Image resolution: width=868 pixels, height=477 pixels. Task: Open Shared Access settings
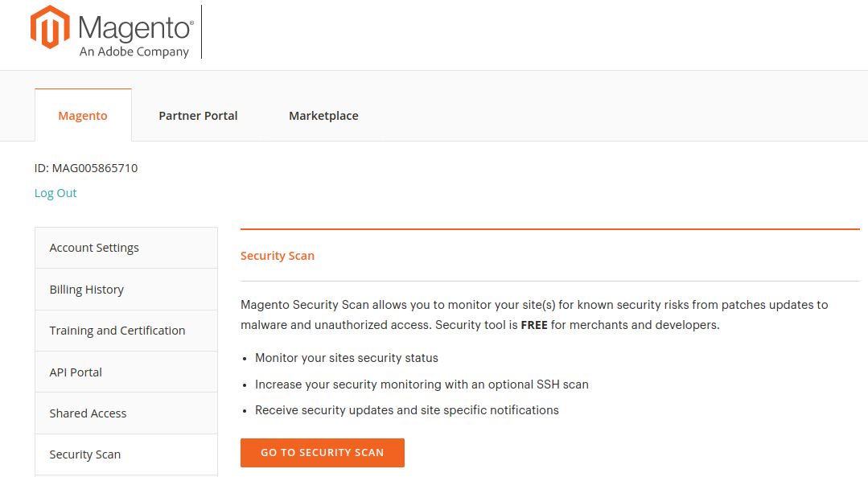88,413
